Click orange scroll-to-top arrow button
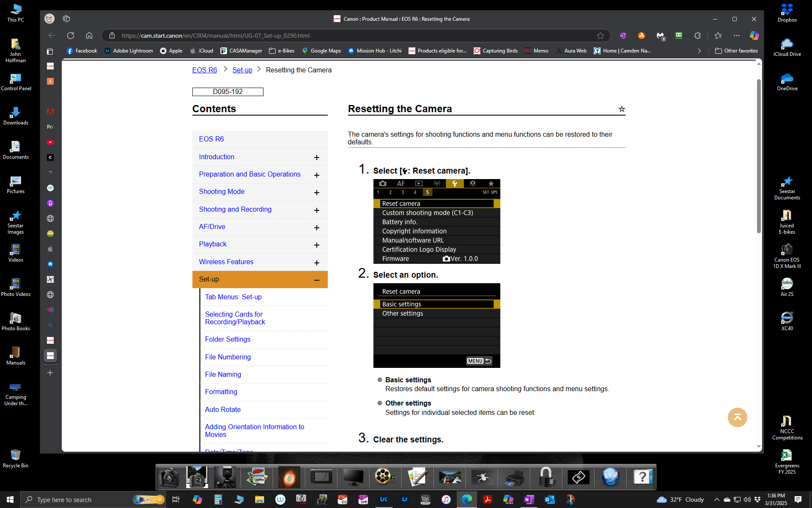The width and height of the screenshot is (812, 508). [737, 417]
